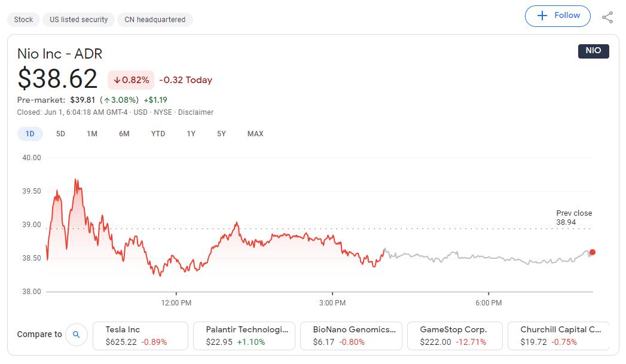This screenshot has height=364, width=626.
Task: Follow Nio Inc stock
Action: [x=557, y=16]
